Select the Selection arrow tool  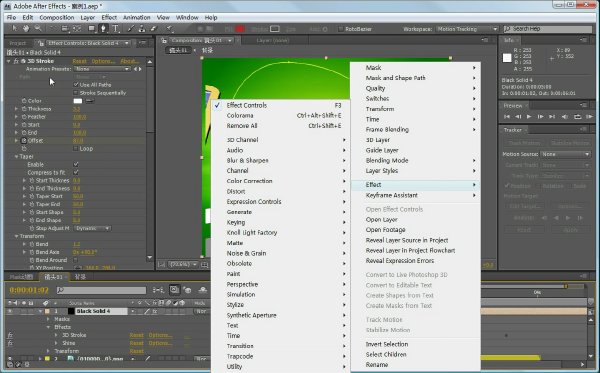15,28
